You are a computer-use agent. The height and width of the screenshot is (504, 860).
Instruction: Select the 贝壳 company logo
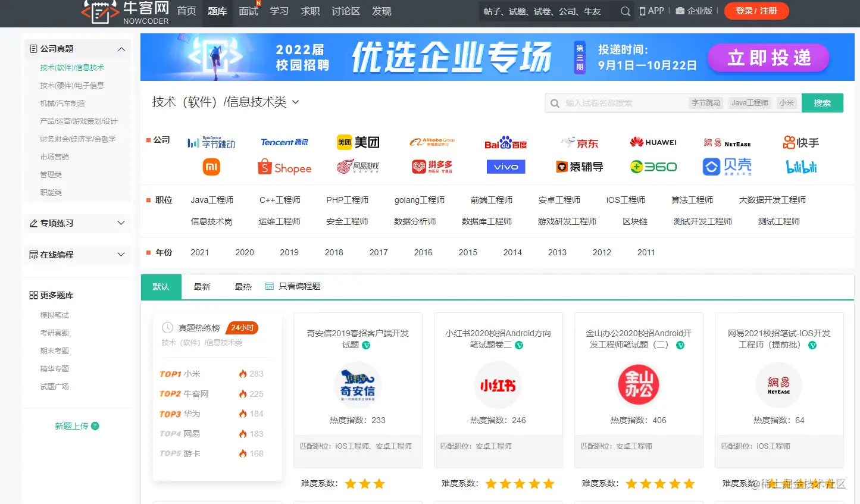pyautogui.click(x=727, y=167)
